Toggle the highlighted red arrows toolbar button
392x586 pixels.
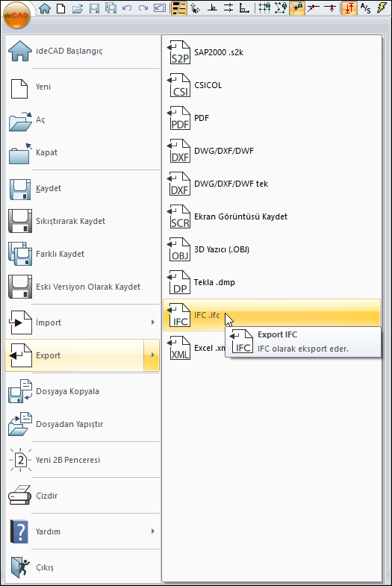349,8
